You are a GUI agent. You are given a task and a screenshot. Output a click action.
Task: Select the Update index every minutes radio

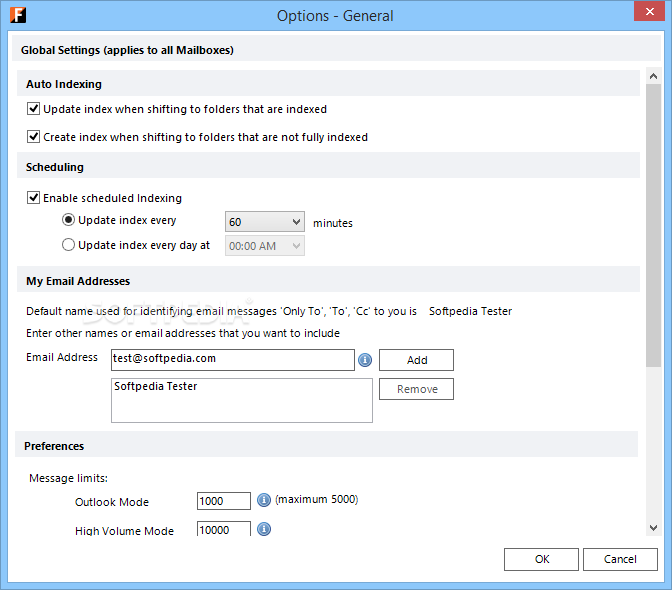click(69, 220)
